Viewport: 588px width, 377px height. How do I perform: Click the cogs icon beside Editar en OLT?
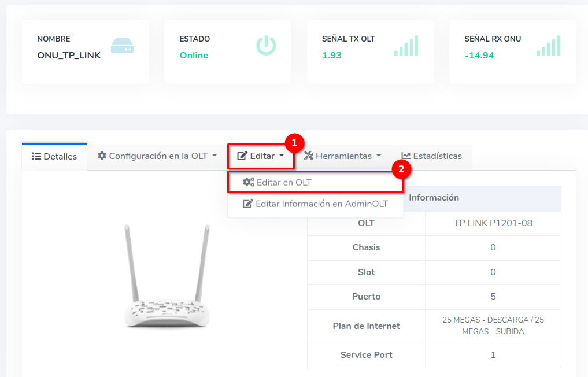[249, 182]
